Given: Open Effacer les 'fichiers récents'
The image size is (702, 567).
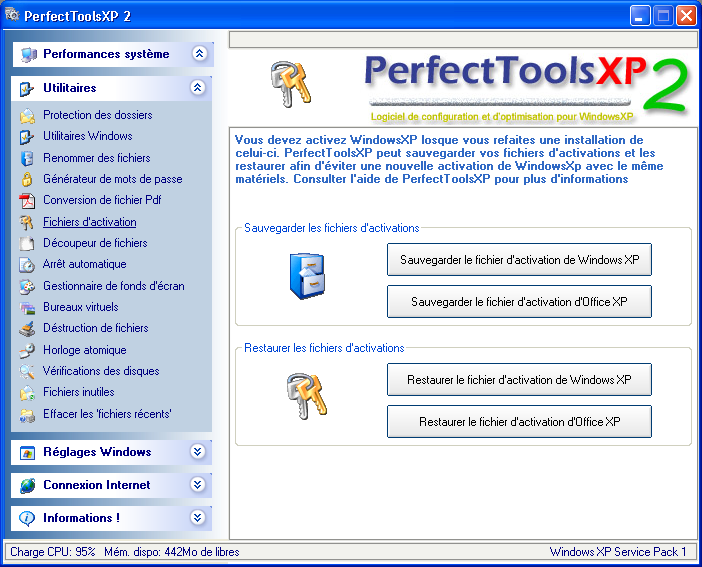Looking at the screenshot, I should pyautogui.click(x=107, y=414).
